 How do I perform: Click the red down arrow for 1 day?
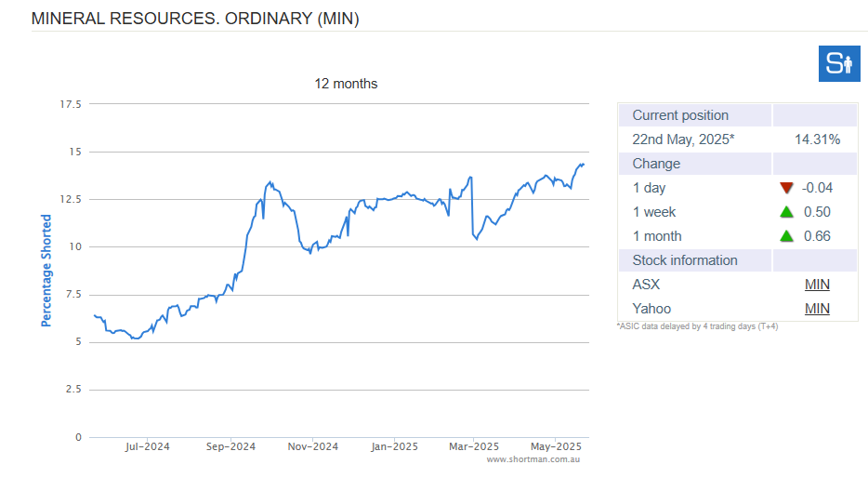coord(786,188)
